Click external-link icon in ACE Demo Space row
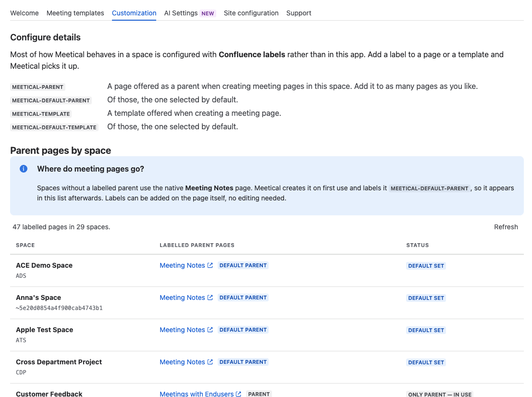532x397 pixels. [x=210, y=265]
